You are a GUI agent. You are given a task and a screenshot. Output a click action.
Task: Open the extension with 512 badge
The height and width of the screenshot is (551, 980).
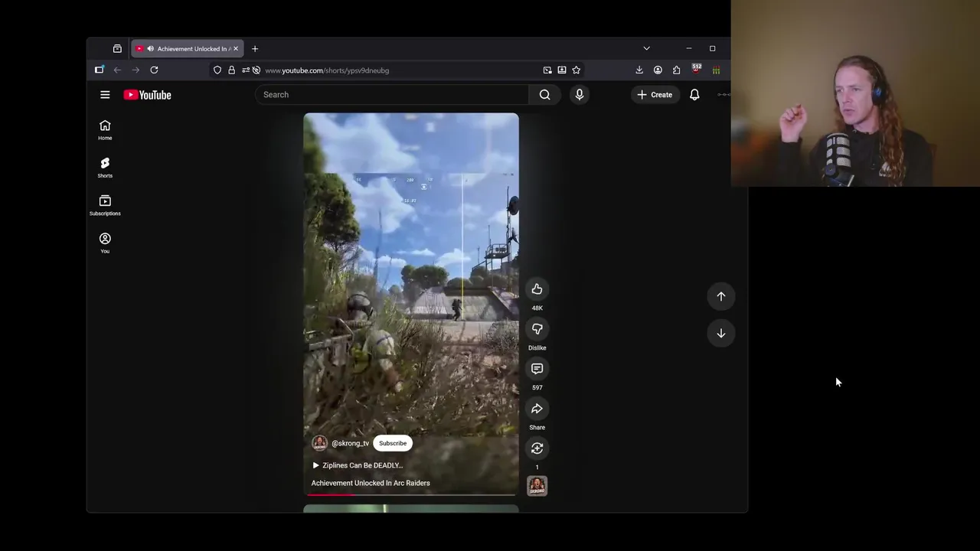[x=696, y=70]
